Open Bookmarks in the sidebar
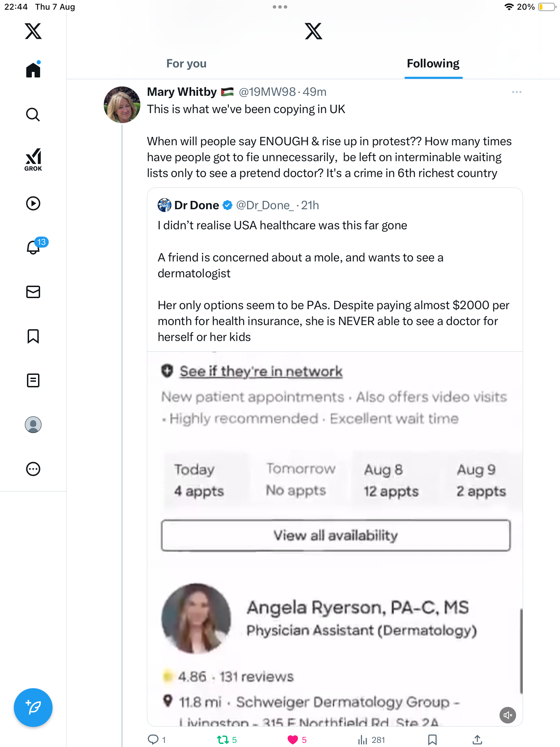Screen dimensions: 560x747 pyautogui.click(x=33, y=336)
